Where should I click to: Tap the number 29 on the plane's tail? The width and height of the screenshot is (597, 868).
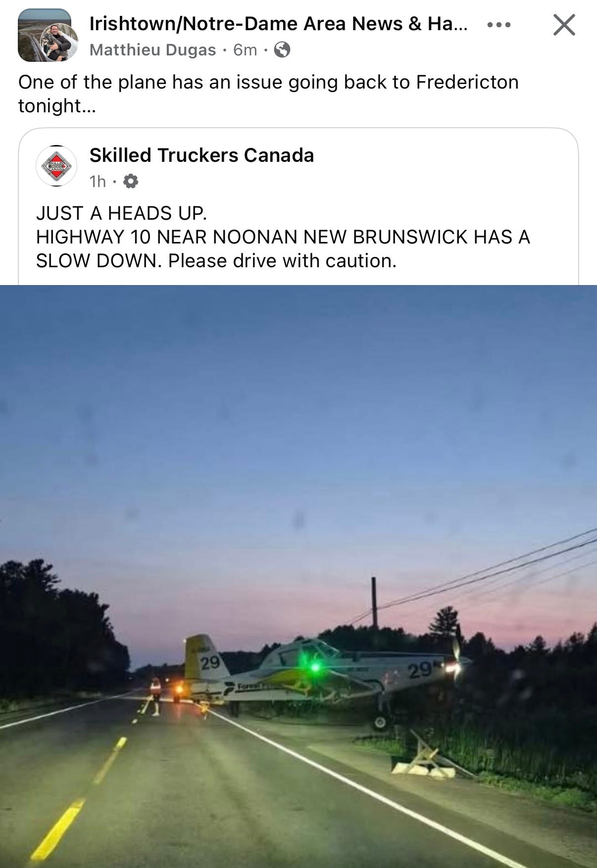[x=210, y=662]
